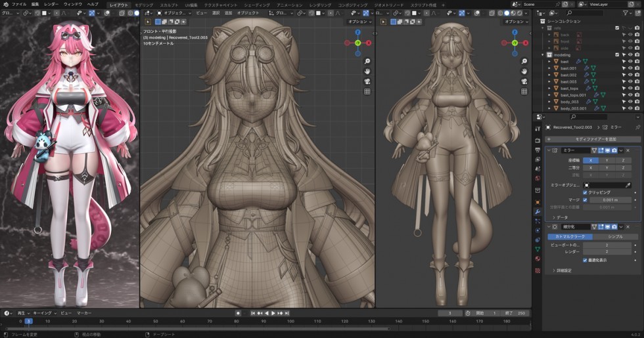Viewport: 644px width, 338px height.
Task: Pick mirror object with the eyedropper icon
Action: tap(629, 185)
